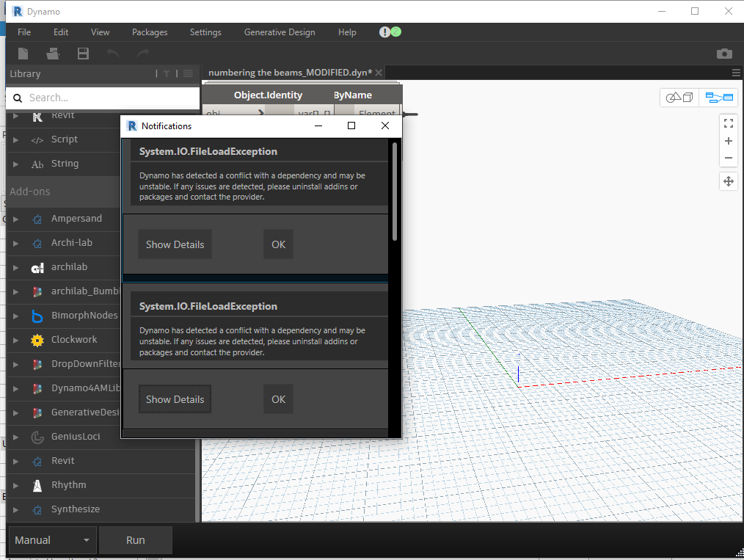The image size is (744, 560).
Task: Open the Packages menu
Action: (x=150, y=32)
